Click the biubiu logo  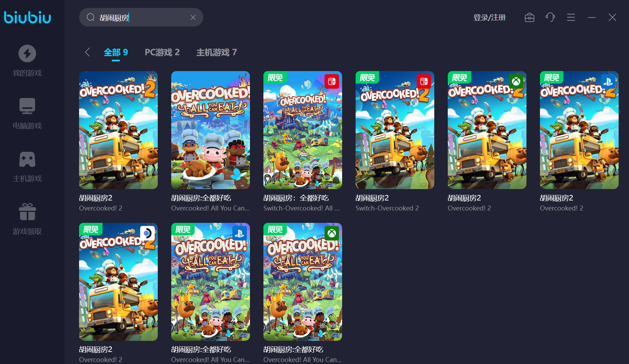[x=28, y=17]
